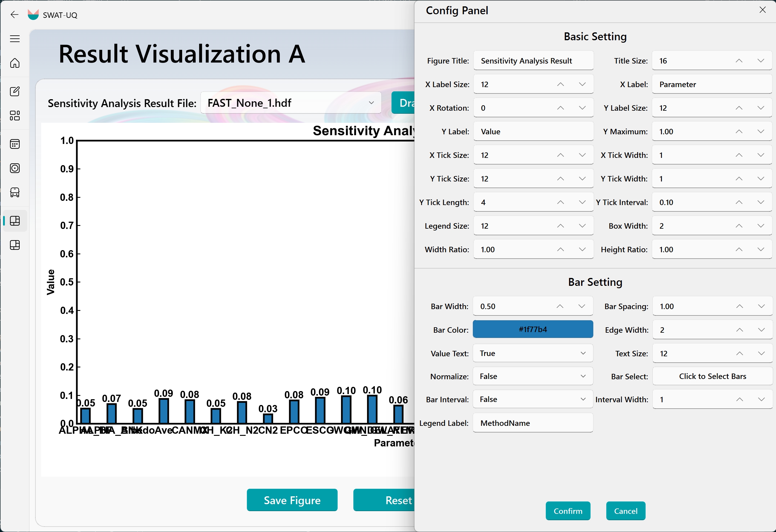Select Result Visualization A sidebar icon
The height and width of the screenshot is (532, 776).
(15, 220)
